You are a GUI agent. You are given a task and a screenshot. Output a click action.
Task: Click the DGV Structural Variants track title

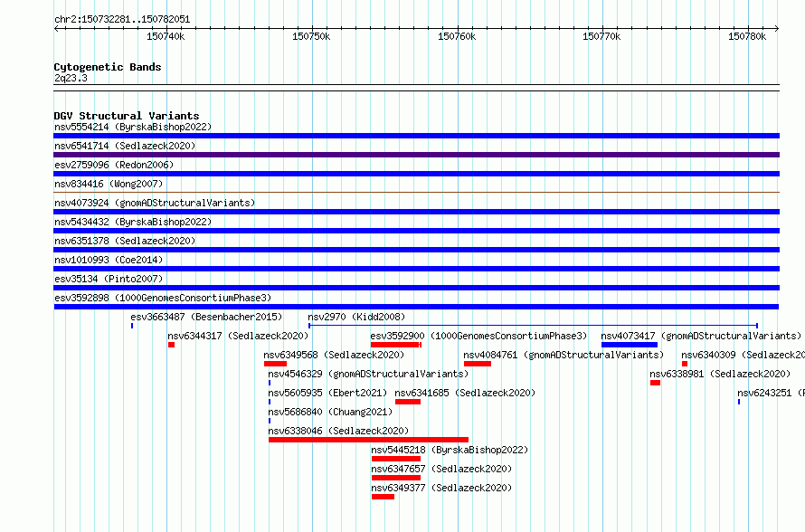127,116
